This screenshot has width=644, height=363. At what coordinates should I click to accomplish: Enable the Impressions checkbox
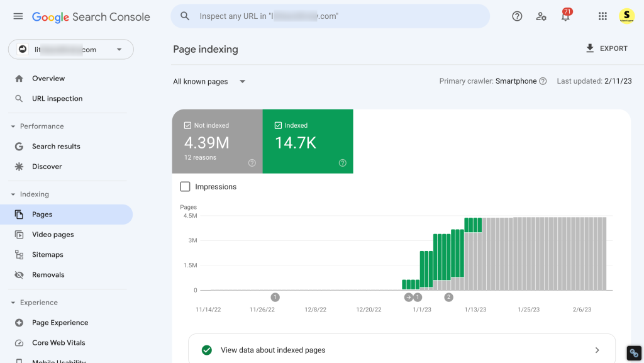coord(186,187)
